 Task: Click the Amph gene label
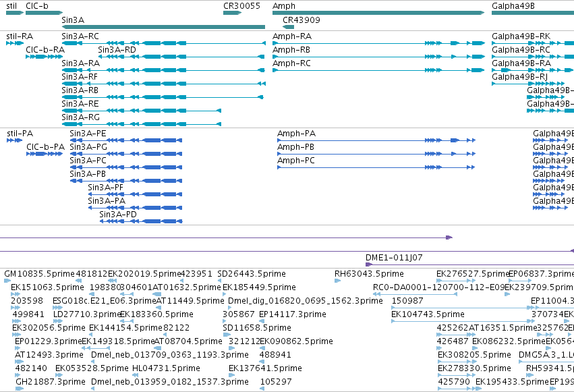(x=284, y=6)
